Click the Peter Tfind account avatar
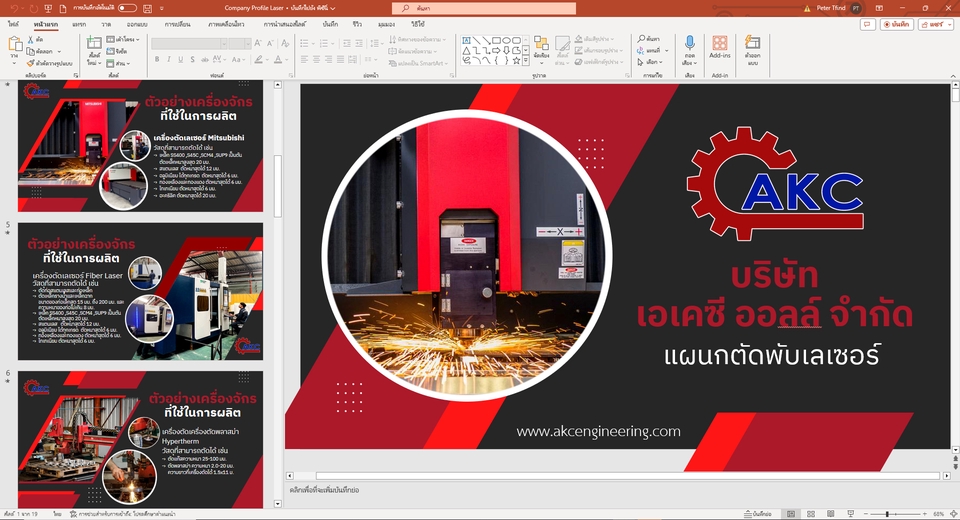The height and width of the screenshot is (520, 960). point(856,8)
